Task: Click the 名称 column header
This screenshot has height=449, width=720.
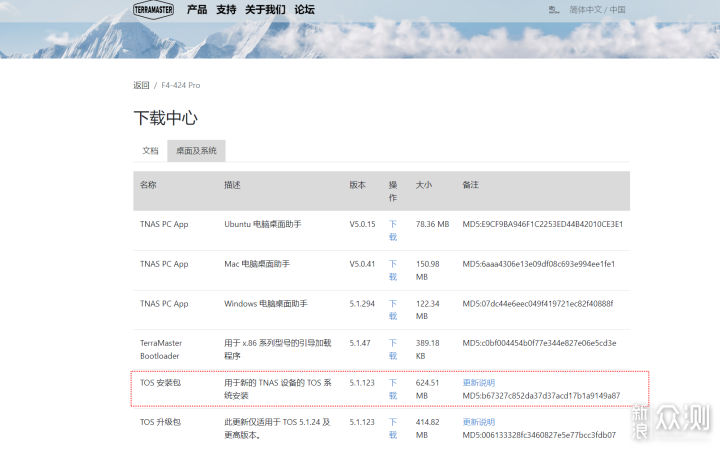Action: point(148,185)
